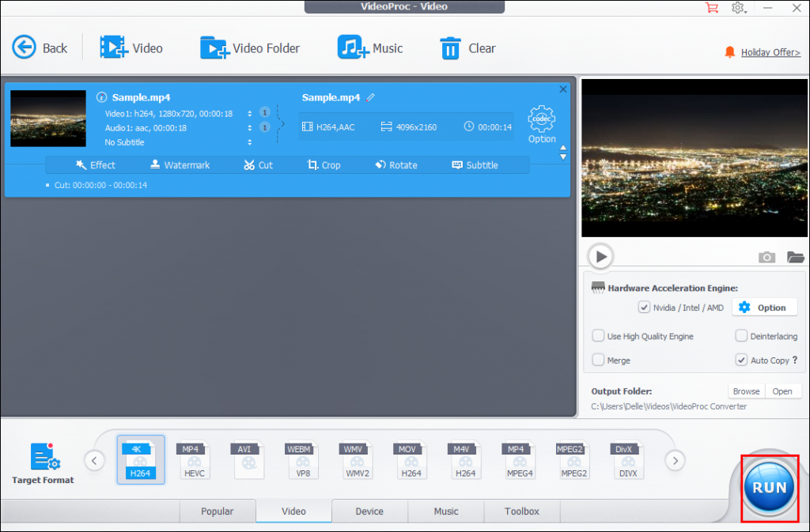Open the Rotate tool

[x=396, y=164]
